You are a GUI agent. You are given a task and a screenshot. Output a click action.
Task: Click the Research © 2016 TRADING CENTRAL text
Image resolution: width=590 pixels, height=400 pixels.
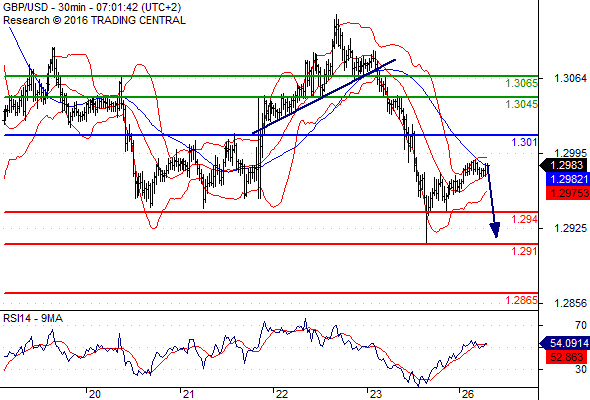pos(94,20)
